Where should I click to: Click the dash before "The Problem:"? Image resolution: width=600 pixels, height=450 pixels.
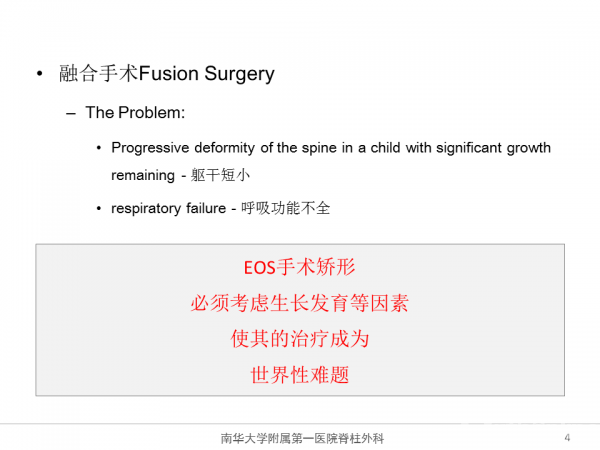(x=71, y=113)
